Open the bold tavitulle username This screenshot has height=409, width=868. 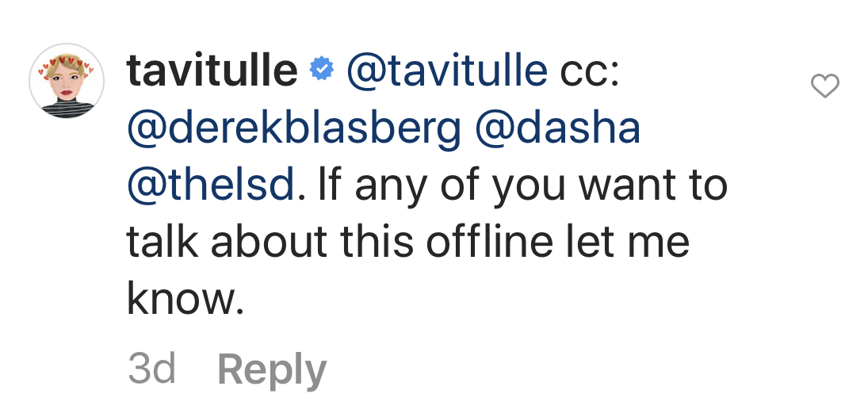click(212, 71)
